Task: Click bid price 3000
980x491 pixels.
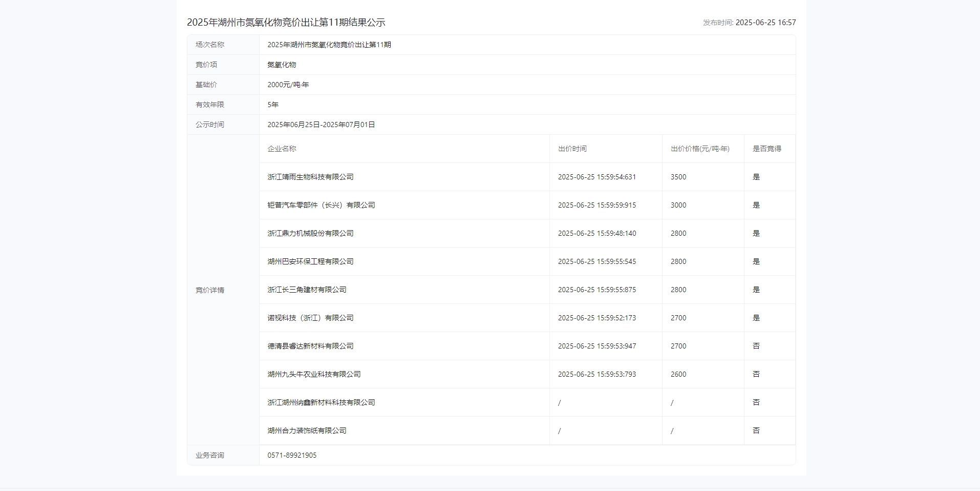Action: pyautogui.click(x=678, y=205)
